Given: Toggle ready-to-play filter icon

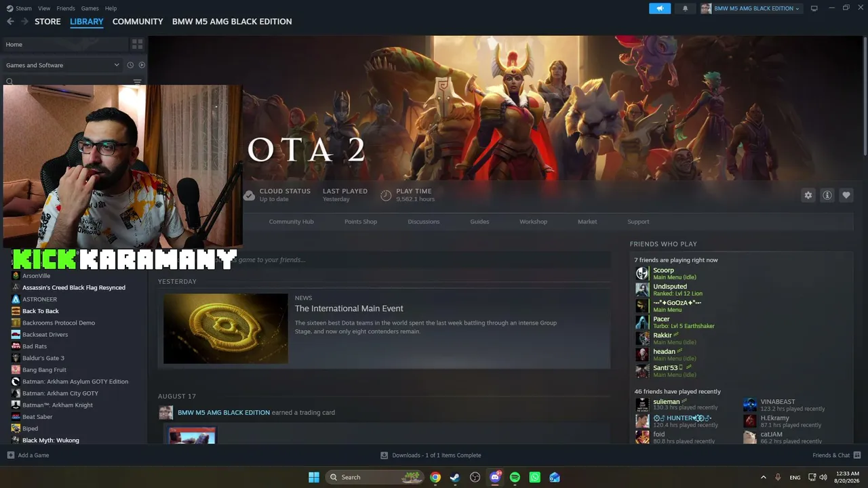Looking at the screenshot, I should point(142,65).
